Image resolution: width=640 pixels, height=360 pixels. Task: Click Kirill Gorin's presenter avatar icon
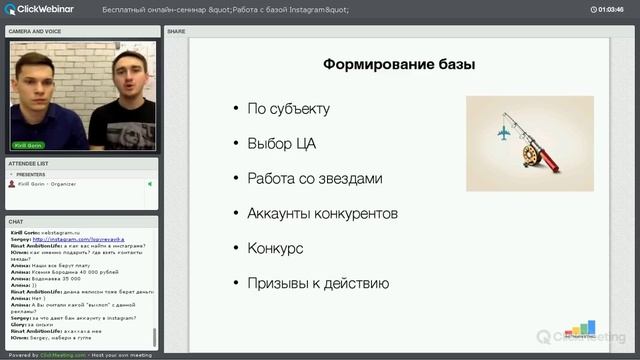click(12, 184)
